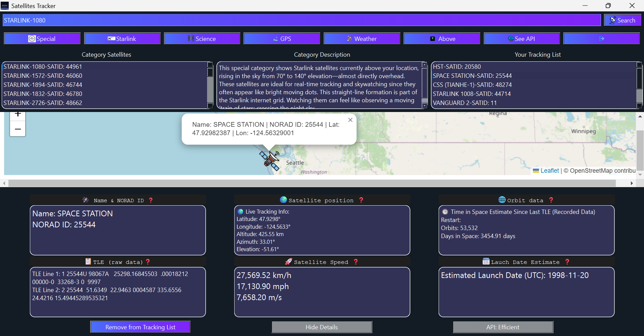This screenshot has width=644, height=336.
Task: Click the Hide Details button
Action: click(322, 327)
